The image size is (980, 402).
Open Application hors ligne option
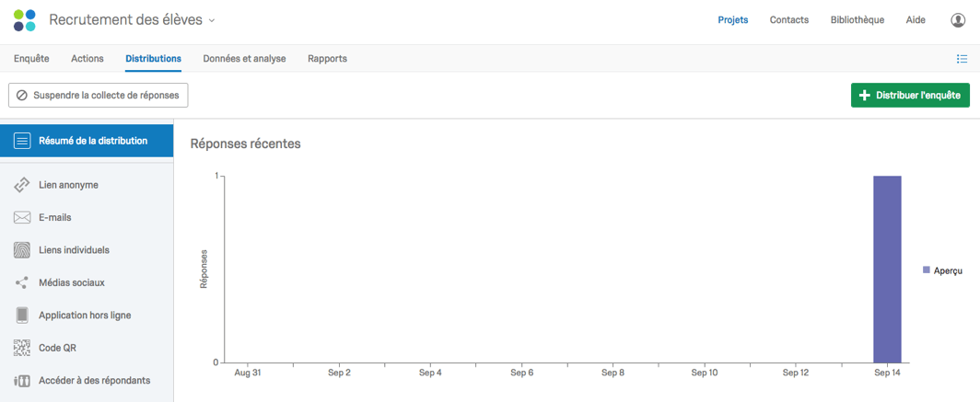[87, 316]
